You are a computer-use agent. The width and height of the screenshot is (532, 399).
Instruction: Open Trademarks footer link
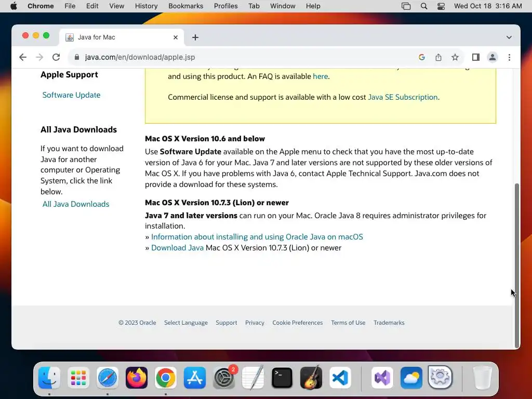[x=389, y=323]
